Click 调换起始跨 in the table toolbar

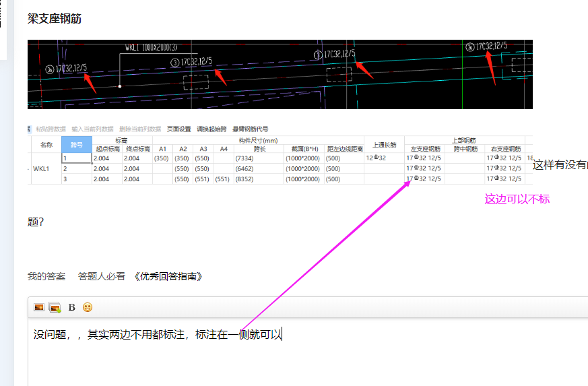point(211,129)
